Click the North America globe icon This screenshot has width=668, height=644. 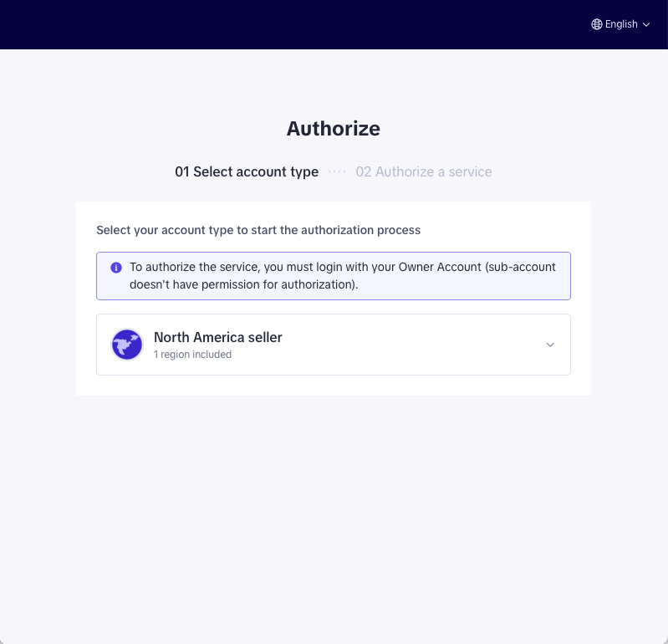(127, 345)
